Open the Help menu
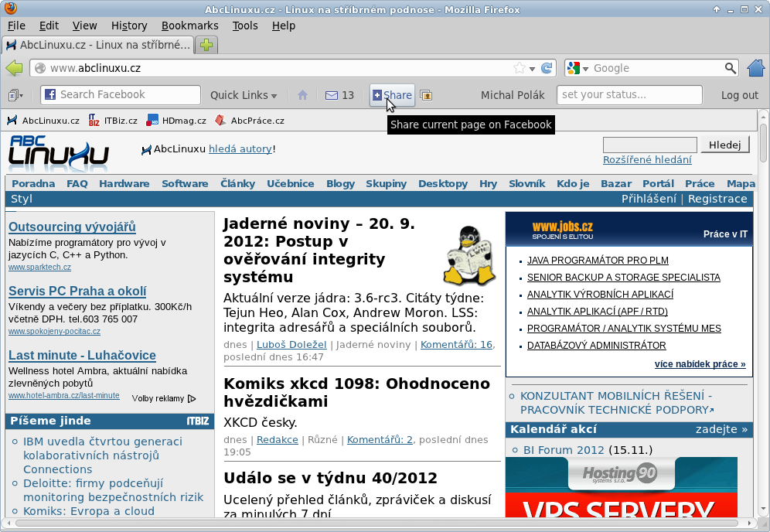The height and width of the screenshot is (532, 770). pos(284,26)
